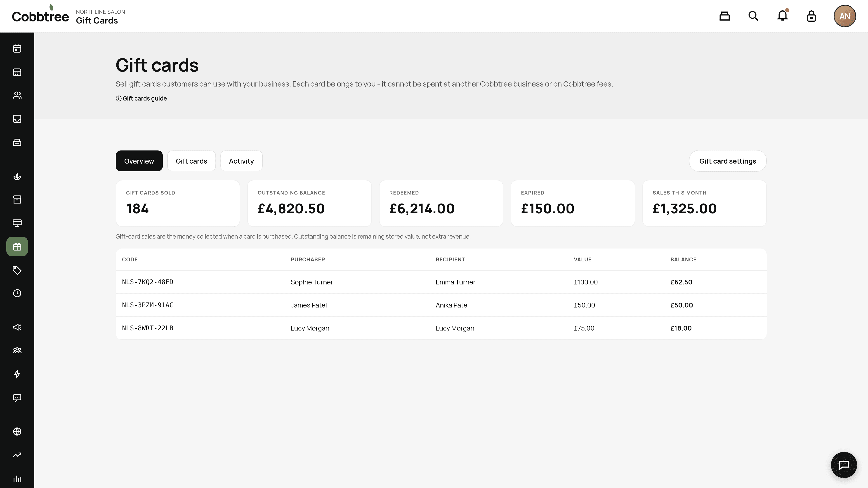Switch to the Overview tab
This screenshot has height=488, width=868.
pos(139,161)
